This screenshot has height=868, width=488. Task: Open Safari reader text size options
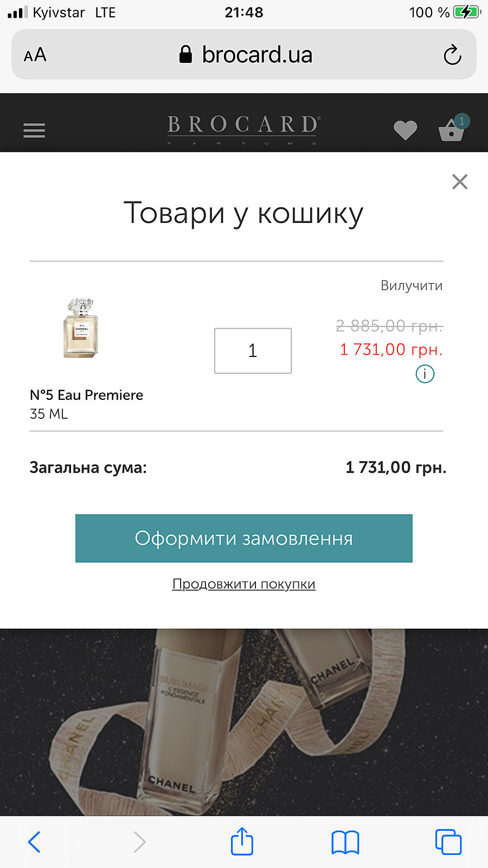(x=35, y=55)
